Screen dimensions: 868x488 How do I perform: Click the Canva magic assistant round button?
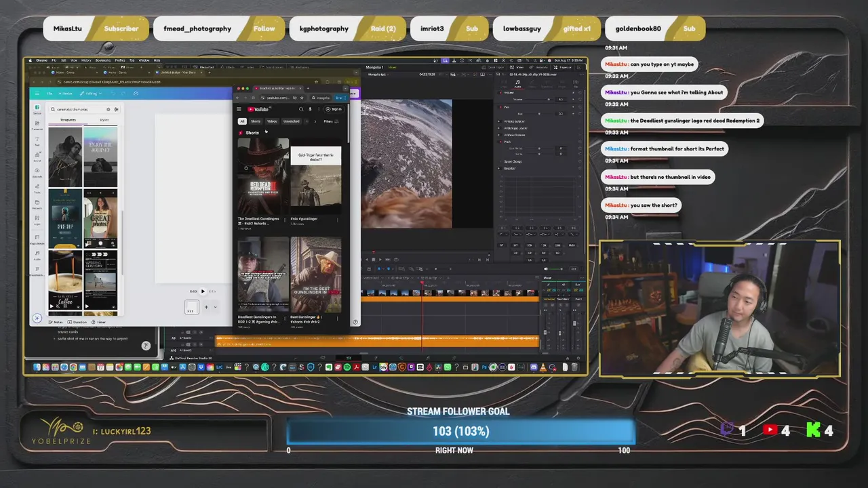pos(37,318)
